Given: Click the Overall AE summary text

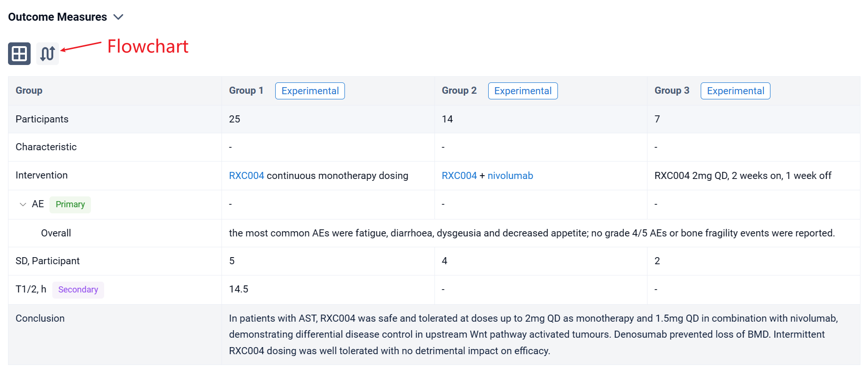Looking at the screenshot, I should (532, 233).
